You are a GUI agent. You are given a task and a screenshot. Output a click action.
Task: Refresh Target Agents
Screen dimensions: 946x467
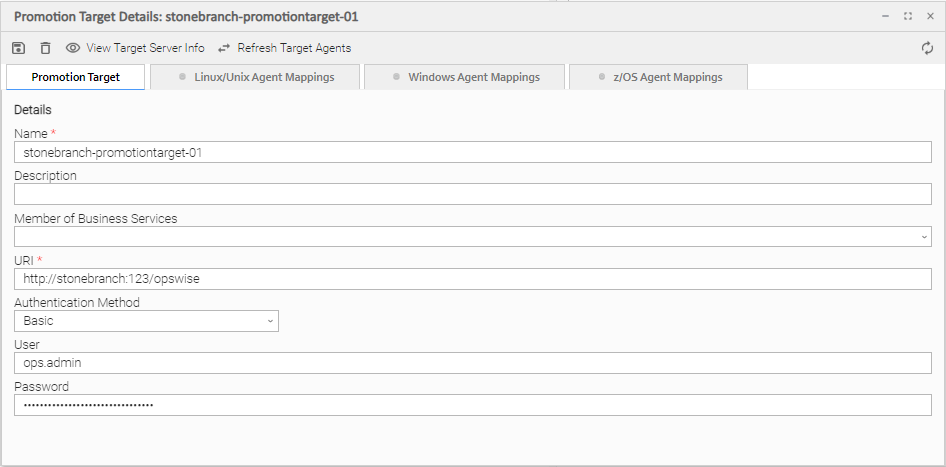[x=284, y=48]
